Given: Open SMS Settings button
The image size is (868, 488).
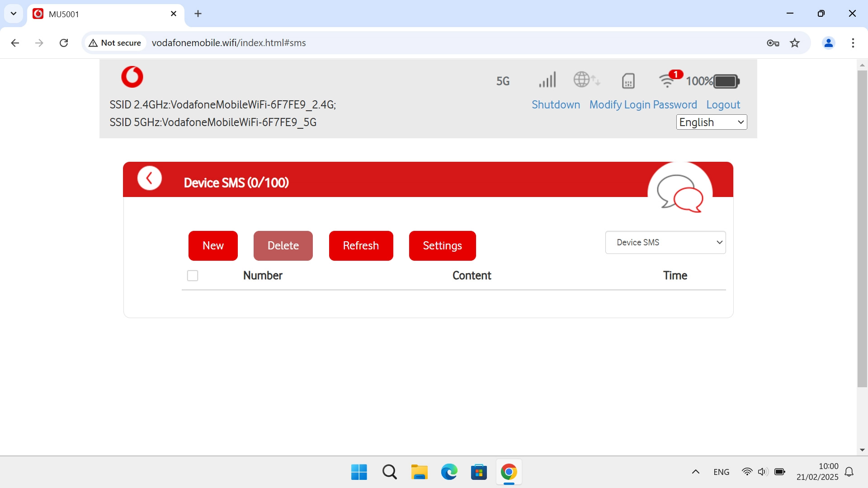Looking at the screenshot, I should 442,246.
